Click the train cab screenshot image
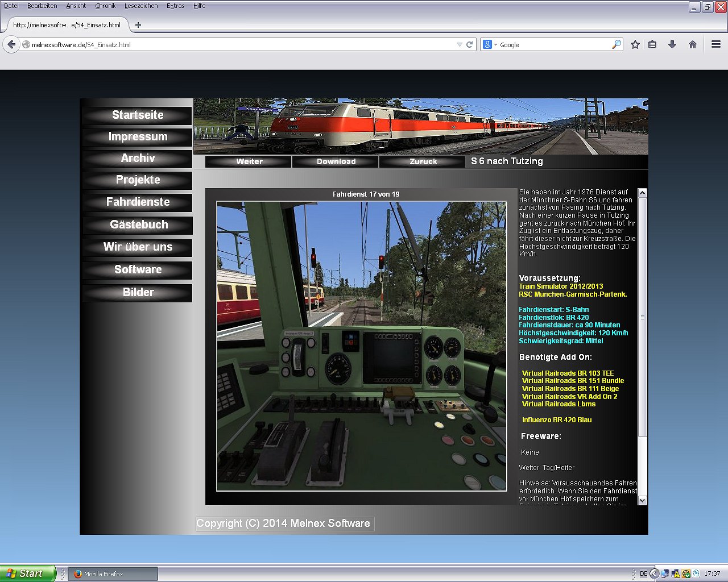728x582 pixels. (x=362, y=346)
